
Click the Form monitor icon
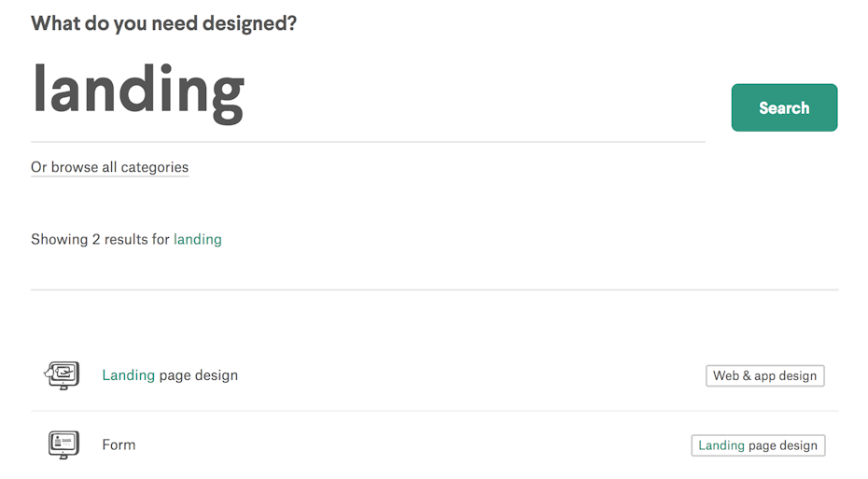(63, 444)
